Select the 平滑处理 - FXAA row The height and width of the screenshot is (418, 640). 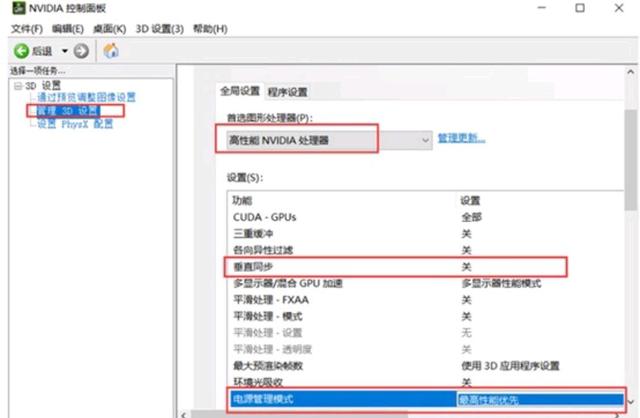(424, 300)
